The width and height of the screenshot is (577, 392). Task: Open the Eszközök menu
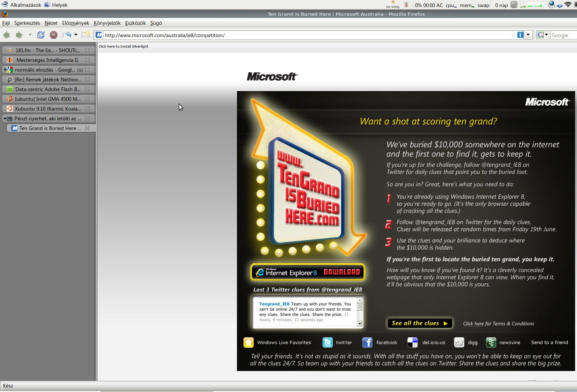click(135, 23)
